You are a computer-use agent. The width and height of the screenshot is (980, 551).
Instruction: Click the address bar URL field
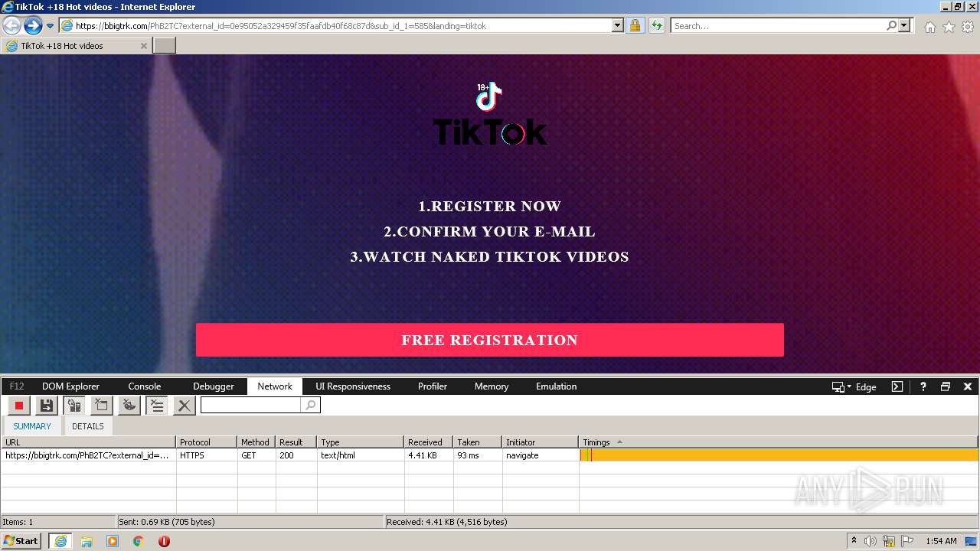click(342, 26)
